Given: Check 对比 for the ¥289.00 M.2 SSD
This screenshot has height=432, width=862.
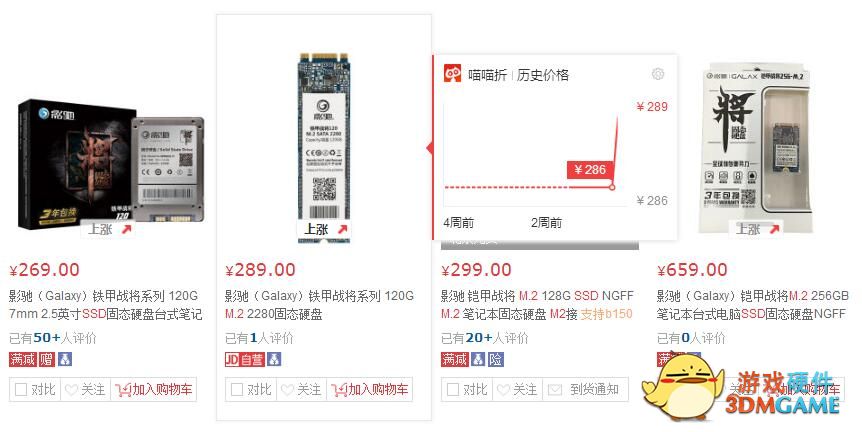Looking at the screenshot, I should [x=251, y=390].
